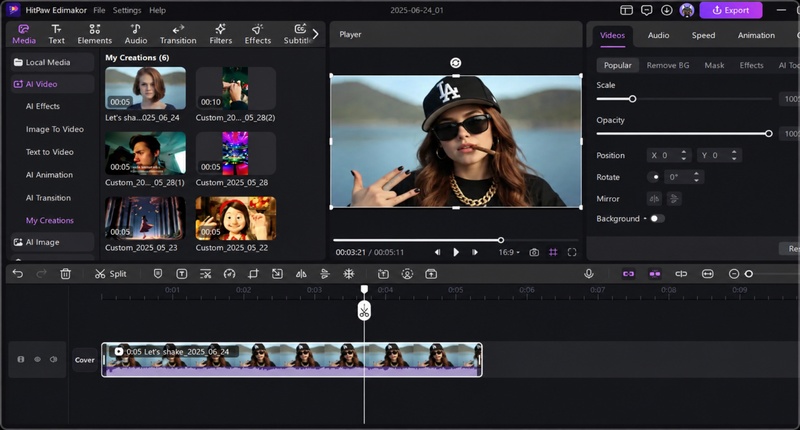
Task: Open the user avatar profile
Action: [687, 10]
